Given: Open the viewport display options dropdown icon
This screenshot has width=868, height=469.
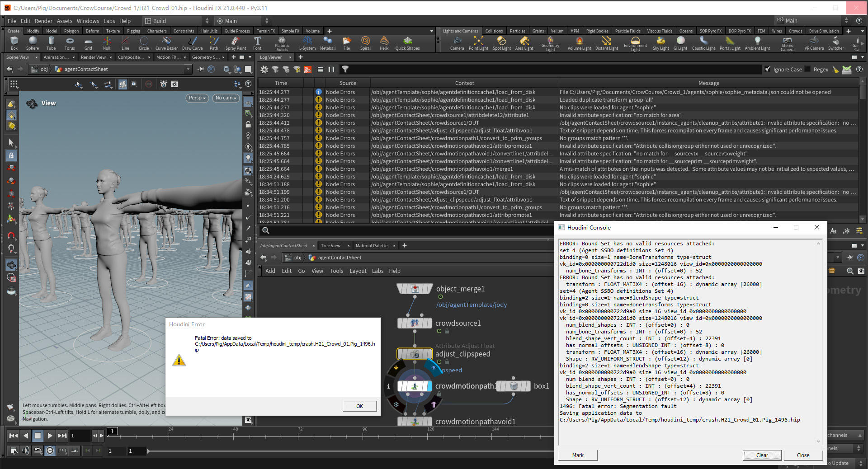Looking at the screenshot, I should [237, 84].
